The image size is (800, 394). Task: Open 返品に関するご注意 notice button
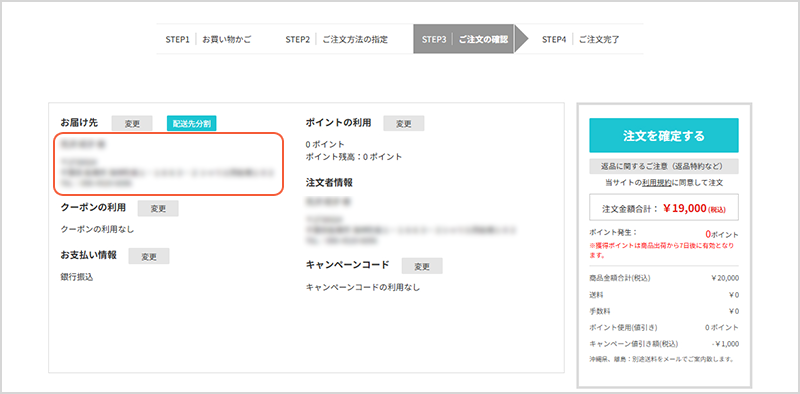tap(664, 166)
